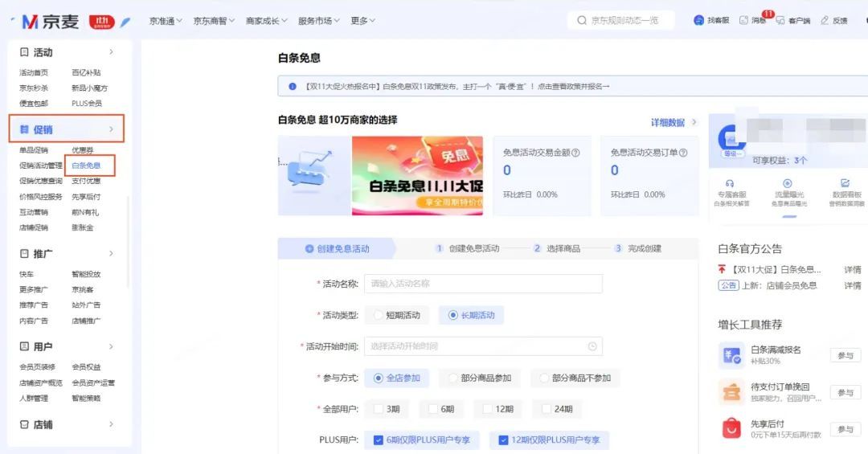Select the 创建免息活动 tab
Viewport: 868px width, 454px height.
pyautogui.click(x=337, y=248)
